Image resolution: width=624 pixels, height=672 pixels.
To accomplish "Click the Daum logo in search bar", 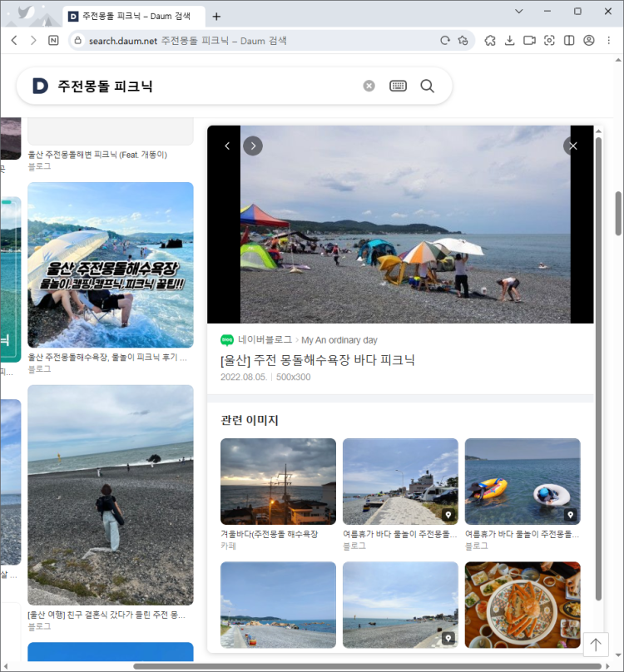I will 40,86.
